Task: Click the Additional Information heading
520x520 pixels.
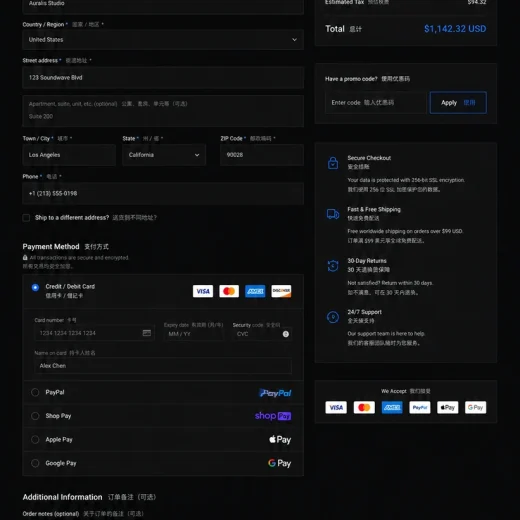Action: pos(62,497)
